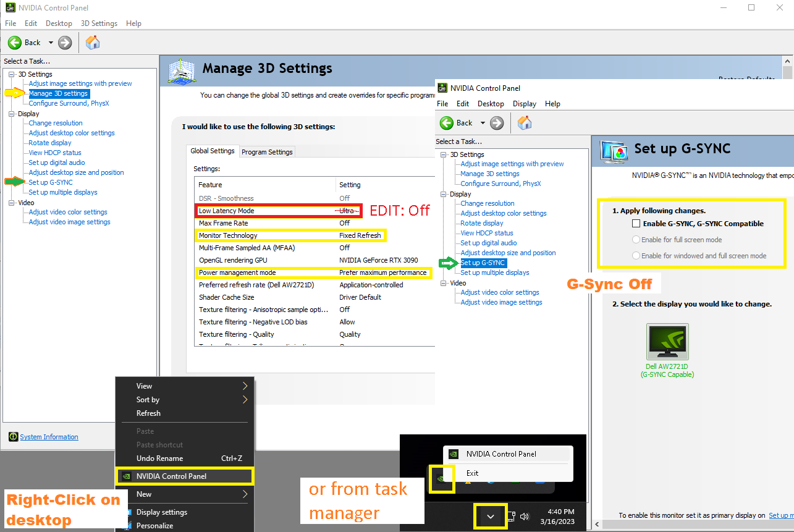
Task: Open 3D Settings menu in menu bar
Action: tap(99, 23)
